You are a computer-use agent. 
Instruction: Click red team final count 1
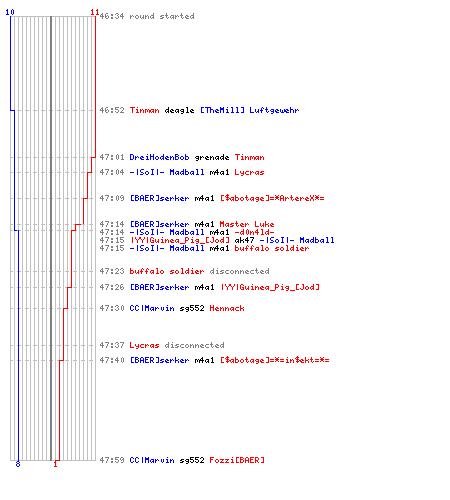tap(56, 464)
